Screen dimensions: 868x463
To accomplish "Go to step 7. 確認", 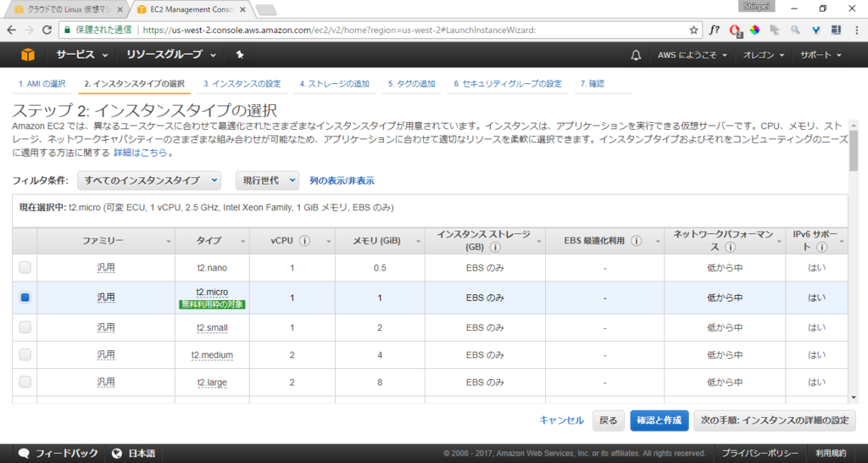I will (x=593, y=84).
